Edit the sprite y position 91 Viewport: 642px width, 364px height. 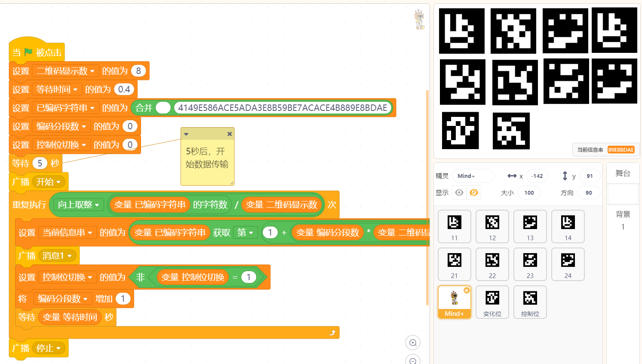[x=590, y=176]
